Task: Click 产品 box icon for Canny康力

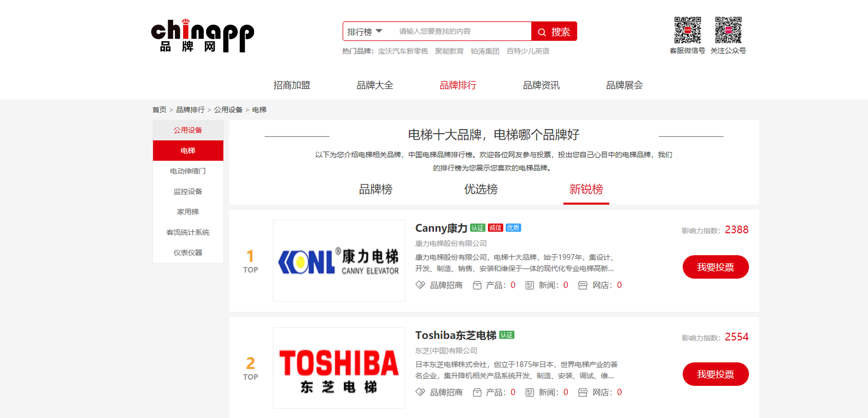Action: [x=477, y=285]
